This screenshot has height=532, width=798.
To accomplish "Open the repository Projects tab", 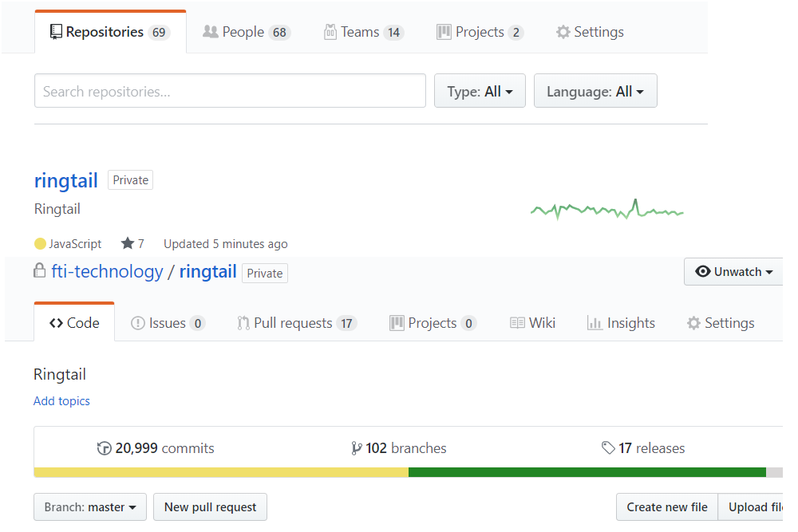I will point(433,323).
